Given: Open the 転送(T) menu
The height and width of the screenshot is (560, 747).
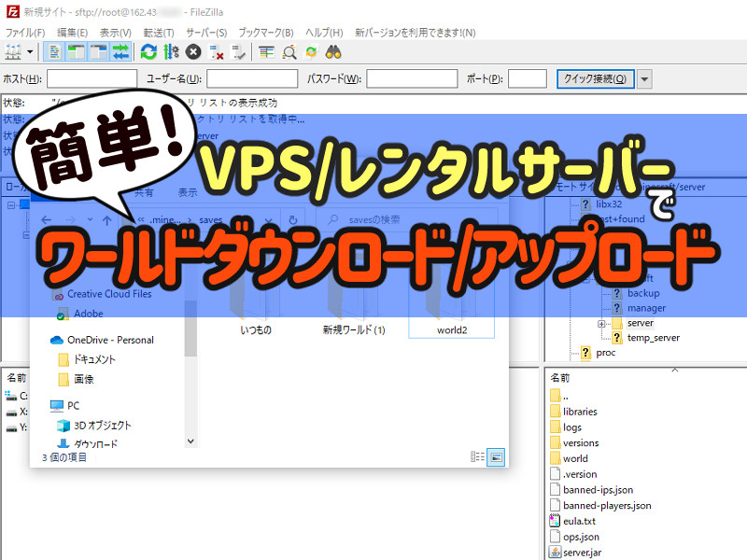Looking at the screenshot, I should (x=159, y=33).
